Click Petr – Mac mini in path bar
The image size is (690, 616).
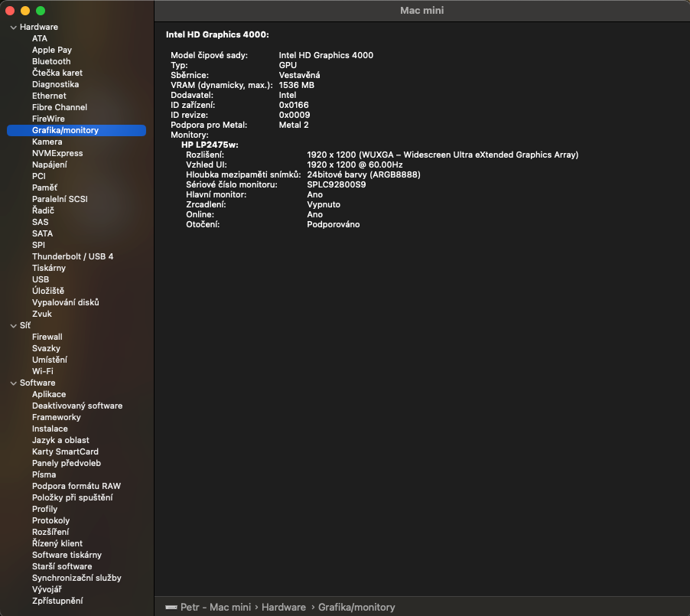click(216, 607)
